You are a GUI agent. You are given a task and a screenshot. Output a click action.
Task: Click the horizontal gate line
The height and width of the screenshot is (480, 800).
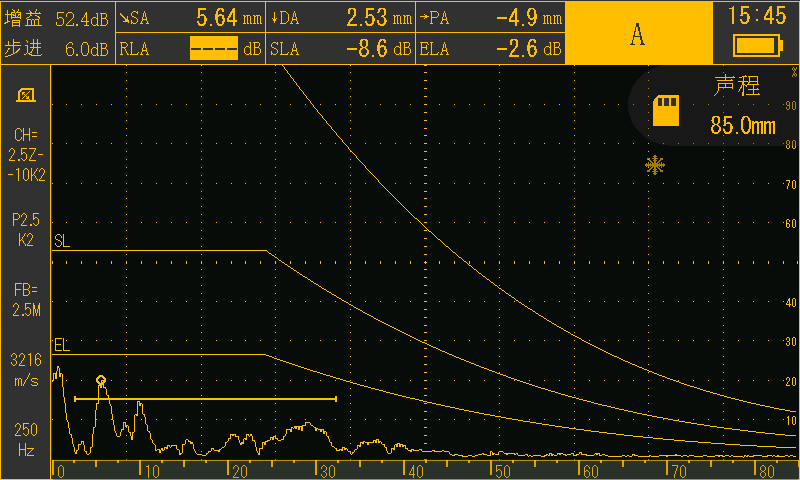(x=205, y=398)
